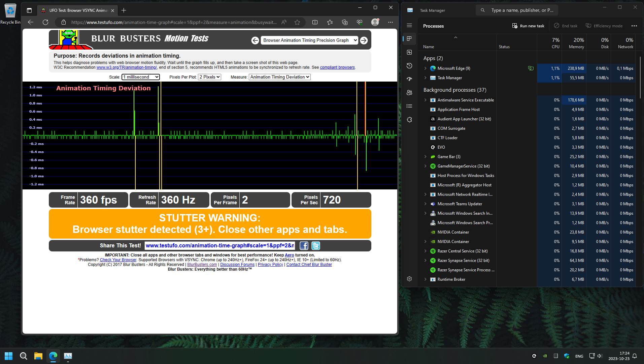Open Edge settings and more menu

pos(390,22)
